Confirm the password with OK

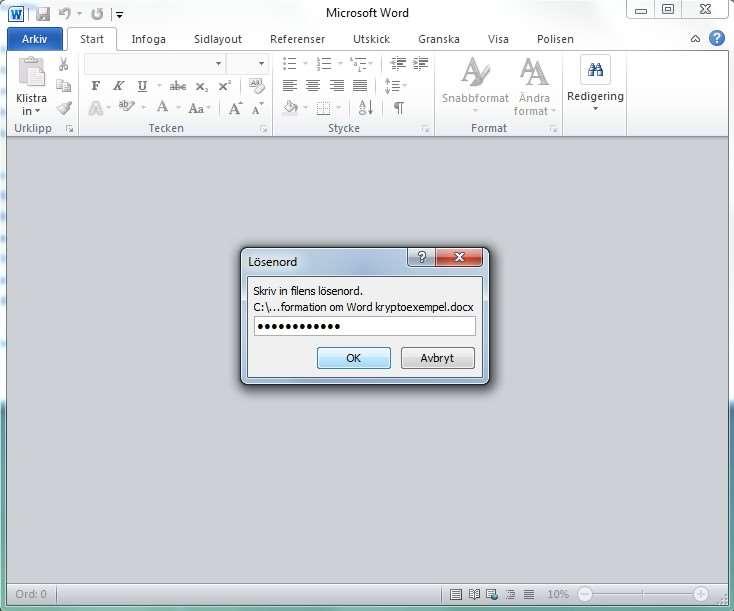[353, 358]
